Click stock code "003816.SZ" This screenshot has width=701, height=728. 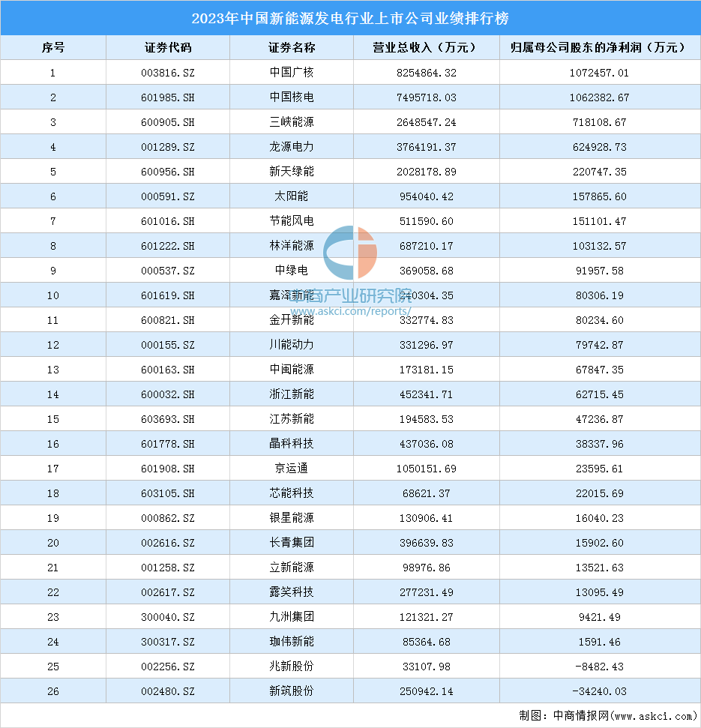[168, 73]
